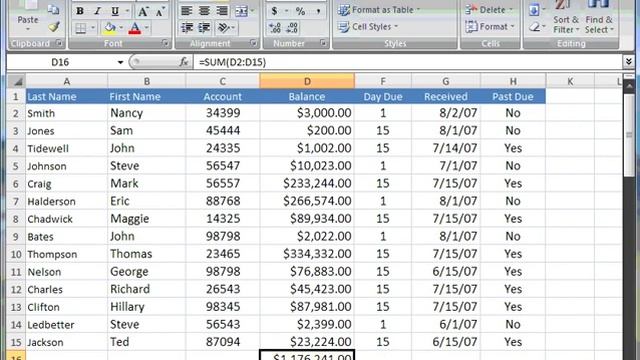Open Find & Select menu
Viewport: 640px width, 360px height.
point(599,17)
